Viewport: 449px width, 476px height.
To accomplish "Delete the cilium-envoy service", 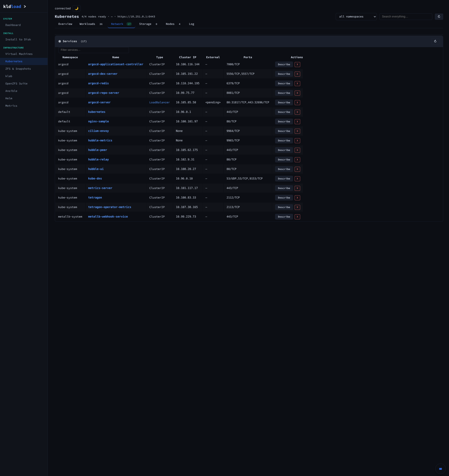I will [x=297, y=131].
